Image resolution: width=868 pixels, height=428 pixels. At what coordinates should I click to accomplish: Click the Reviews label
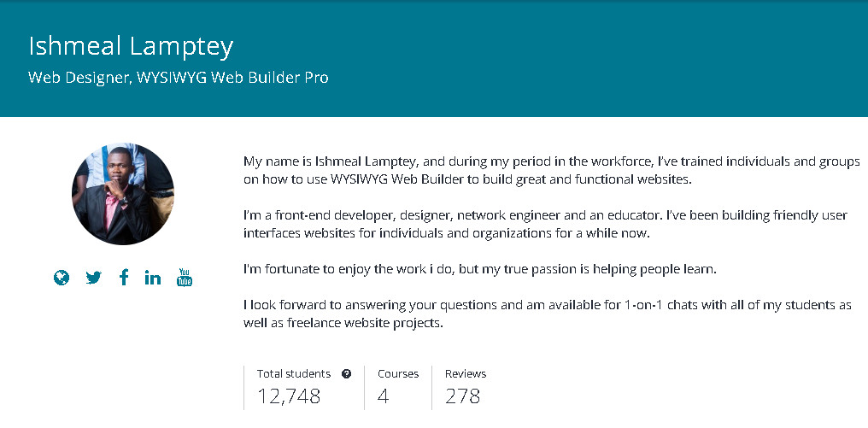click(466, 374)
